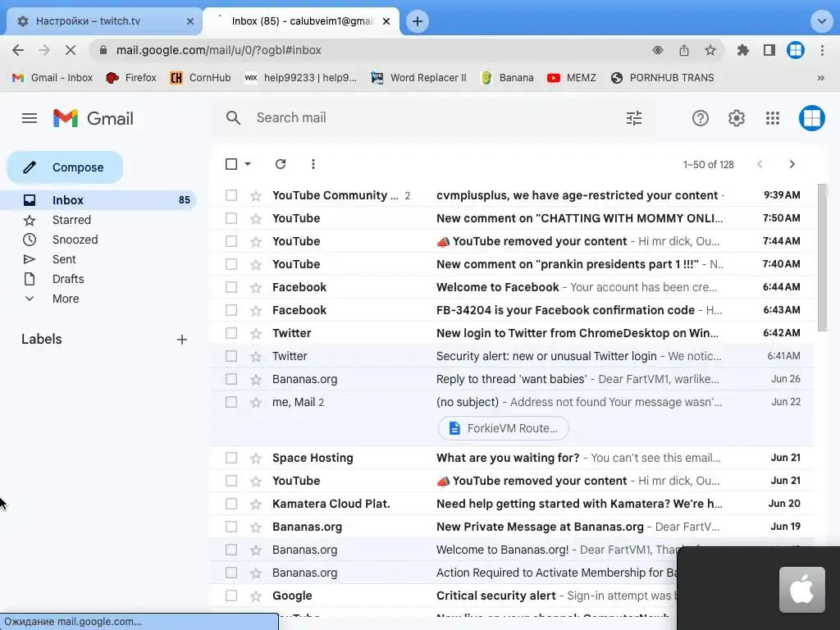Select the FB-34204 confirmation code email checkbox
840x630 pixels.
point(231,310)
